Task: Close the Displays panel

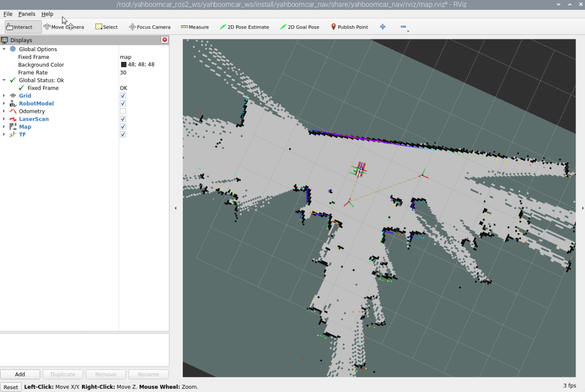Action: [165, 40]
